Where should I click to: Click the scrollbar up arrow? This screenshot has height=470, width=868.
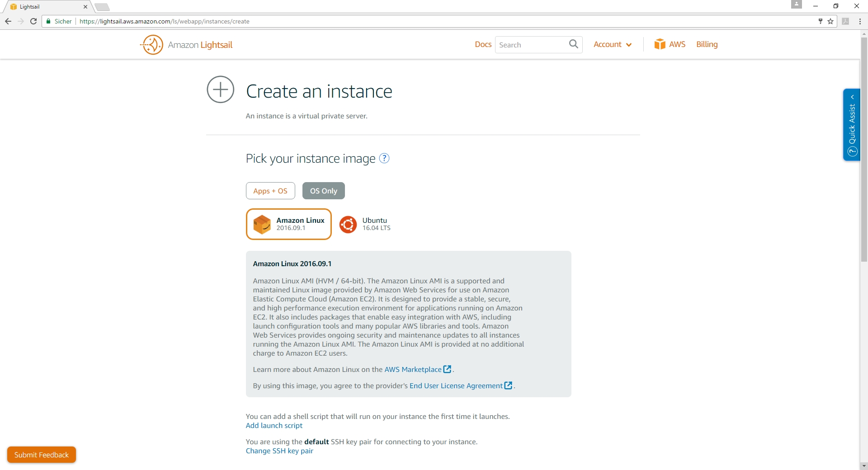pyautogui.click(x=864, y=33)
